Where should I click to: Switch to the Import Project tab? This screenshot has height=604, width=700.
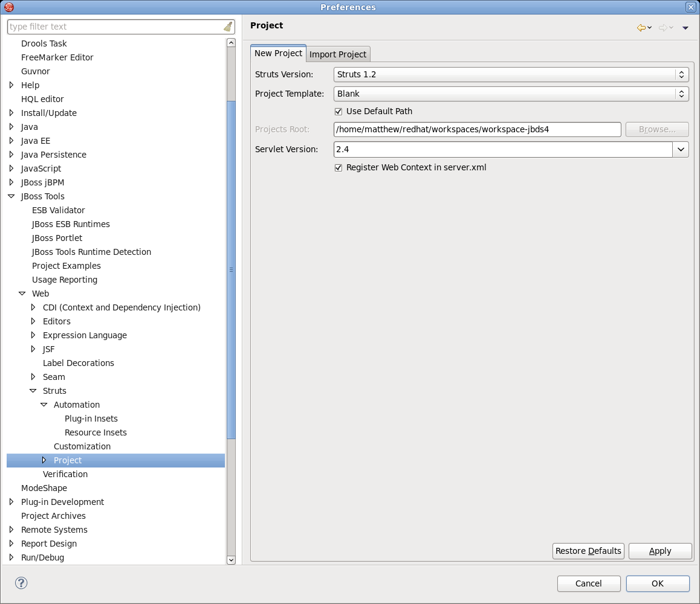(338, 54)
